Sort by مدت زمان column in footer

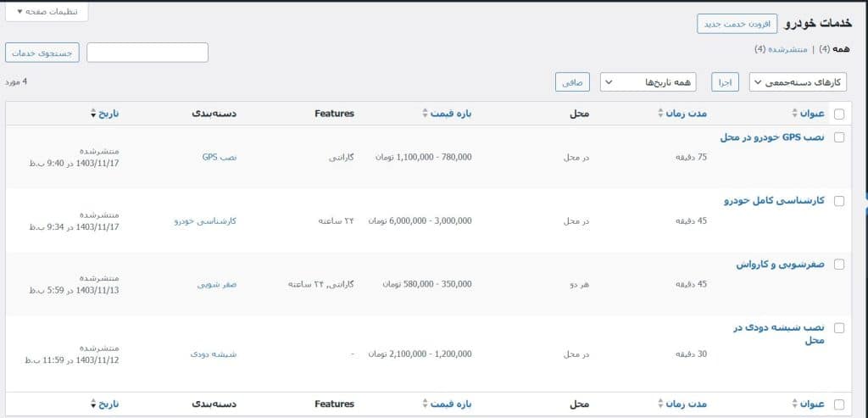pyautogui.click(x=684, y=404)
